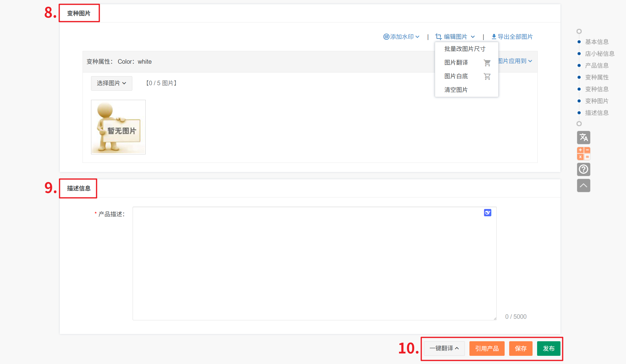The image size is (626, 364).
Task: Click the 导出全部图片 download icon
Action: pos(494,37)
